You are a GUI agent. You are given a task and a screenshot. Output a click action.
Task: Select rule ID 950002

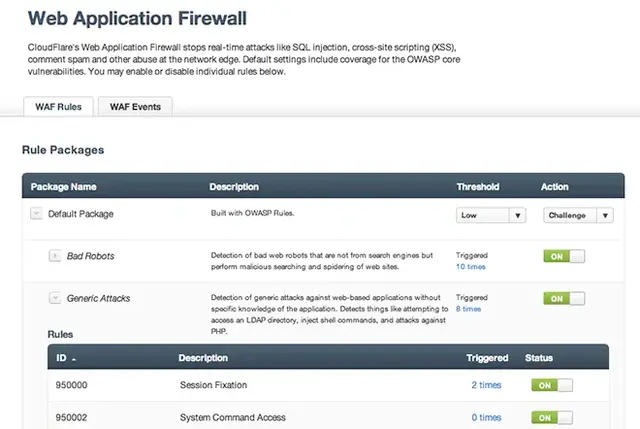(71, 418)
